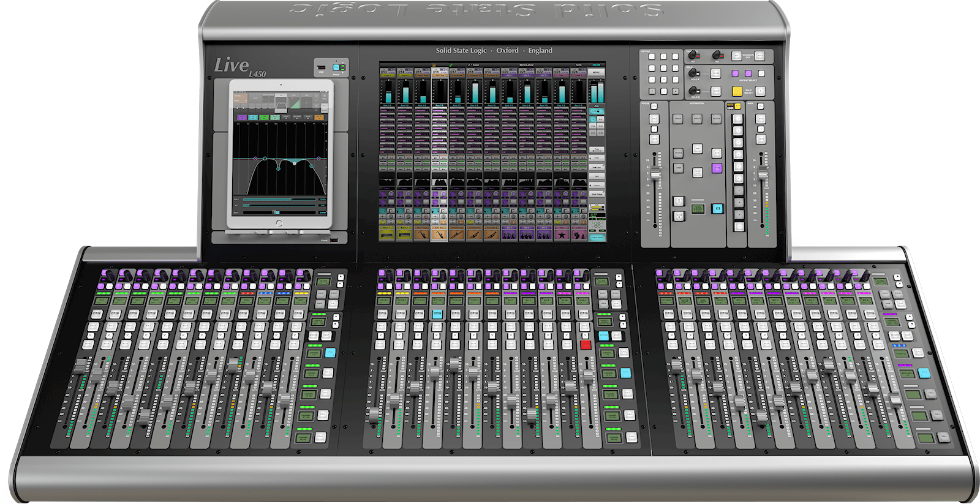
Task: Click the Automation down arrow key
Action: [x=679, y=216]
